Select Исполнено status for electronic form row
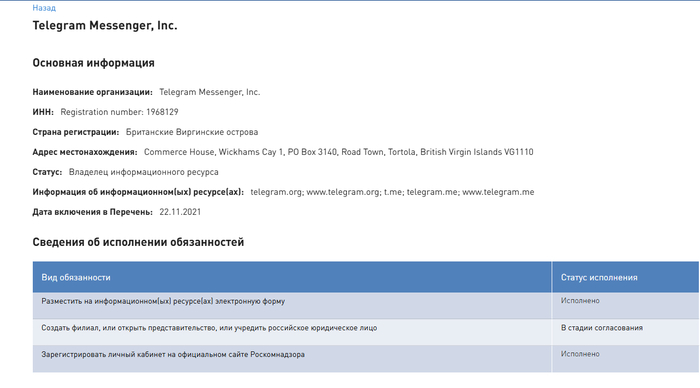The width and height of the screenshot is (700, 388). [x=580, y=301]
